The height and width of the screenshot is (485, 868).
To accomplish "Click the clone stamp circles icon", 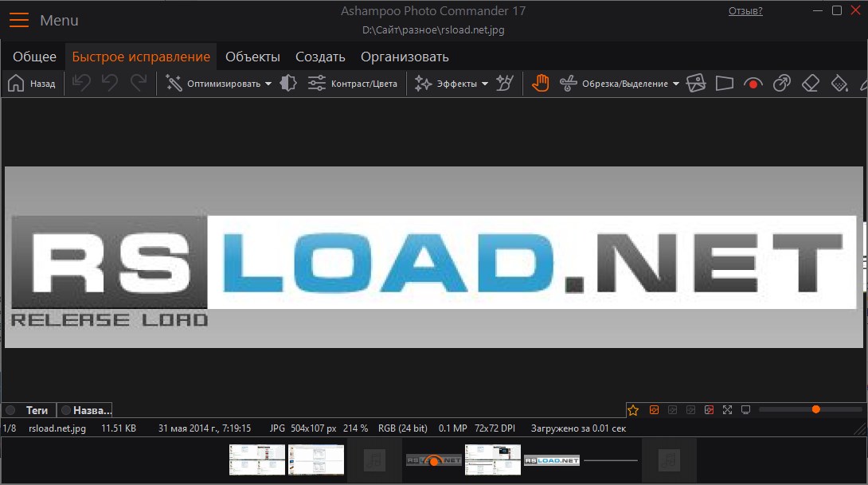I will click(x=782, y=84).
